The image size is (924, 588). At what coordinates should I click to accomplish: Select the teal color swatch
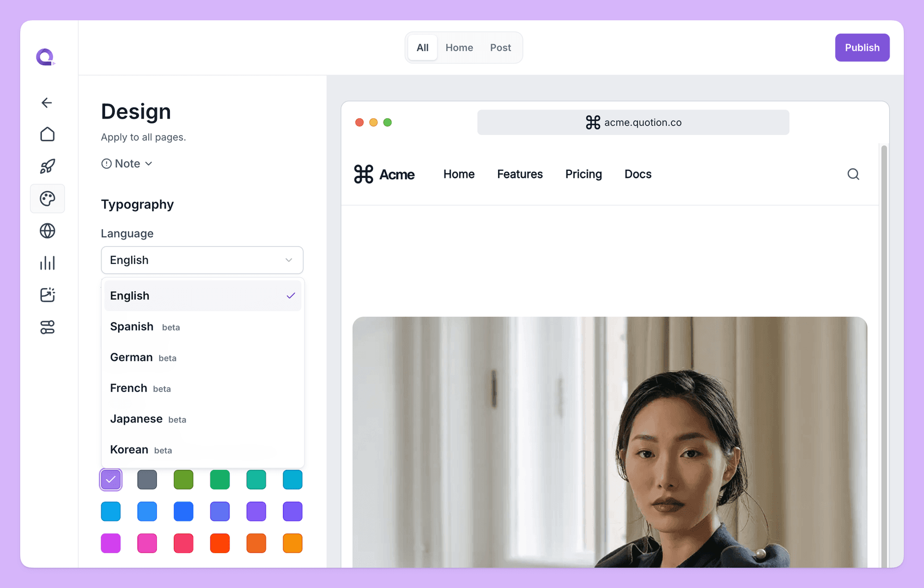[256, 480]
